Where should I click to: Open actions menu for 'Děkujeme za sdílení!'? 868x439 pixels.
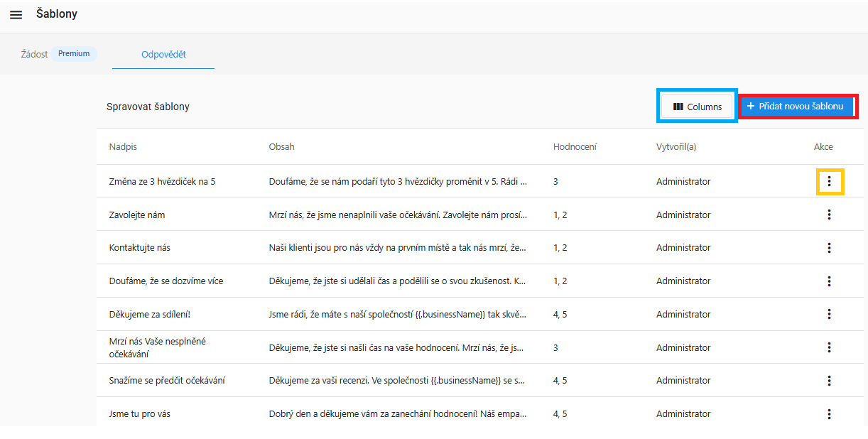pyautogui.click(x=829, y=314)
